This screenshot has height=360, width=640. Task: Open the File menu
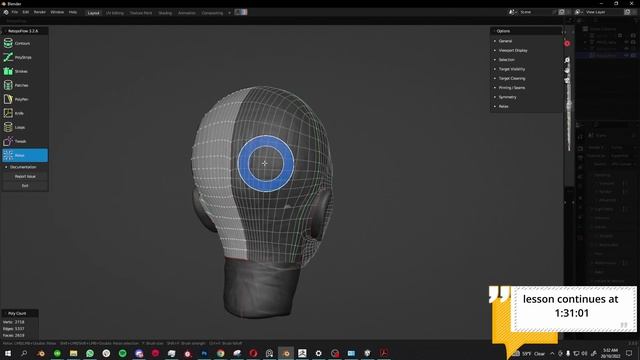(x=15, y=12)
